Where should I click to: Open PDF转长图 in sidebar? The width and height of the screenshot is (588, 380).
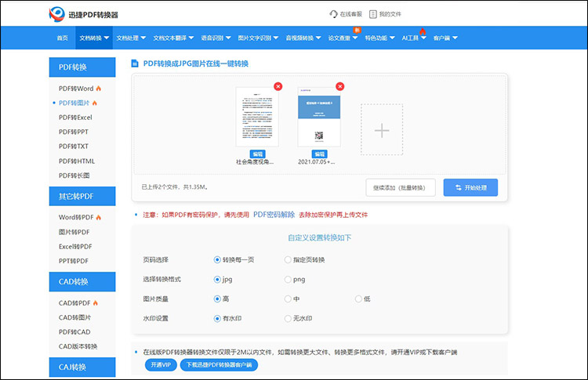(x=74, y=176)
